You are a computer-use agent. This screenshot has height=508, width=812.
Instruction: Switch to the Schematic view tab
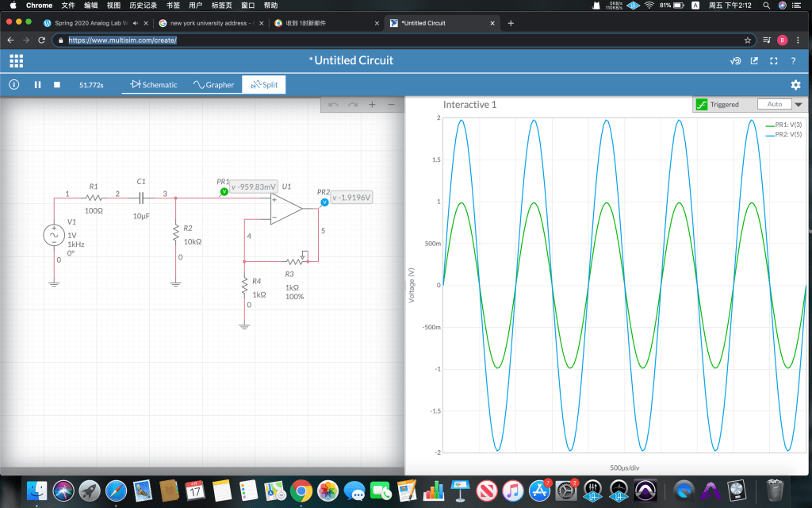coord(154,85)
